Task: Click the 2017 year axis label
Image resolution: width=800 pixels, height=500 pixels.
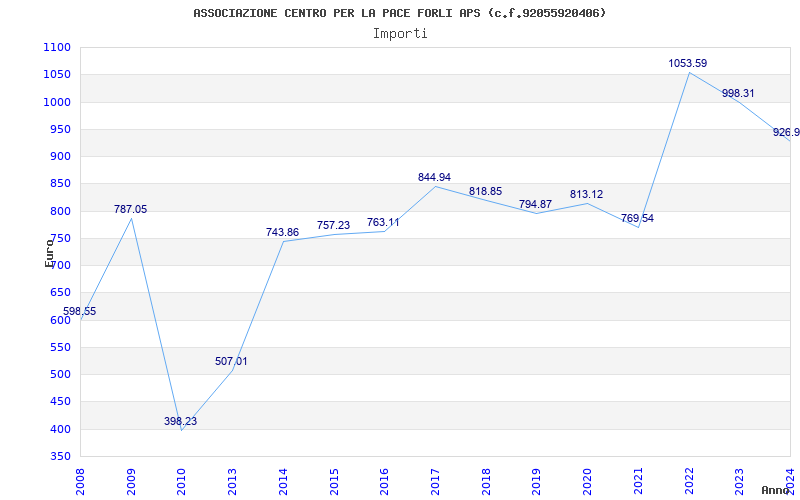Action: (x=435, y=482)
